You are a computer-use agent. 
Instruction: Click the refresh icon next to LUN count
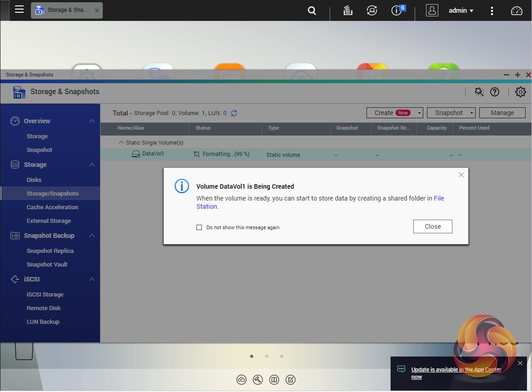[x=234, y=113]
